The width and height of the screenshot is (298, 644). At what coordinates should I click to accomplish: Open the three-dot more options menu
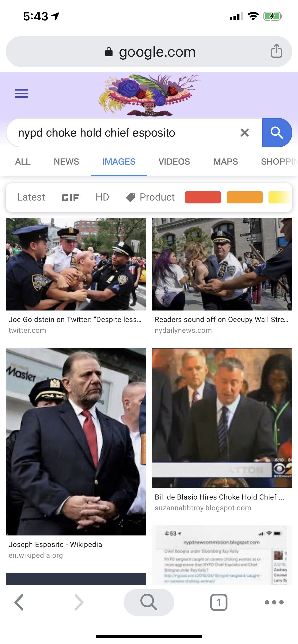point(274,602)
